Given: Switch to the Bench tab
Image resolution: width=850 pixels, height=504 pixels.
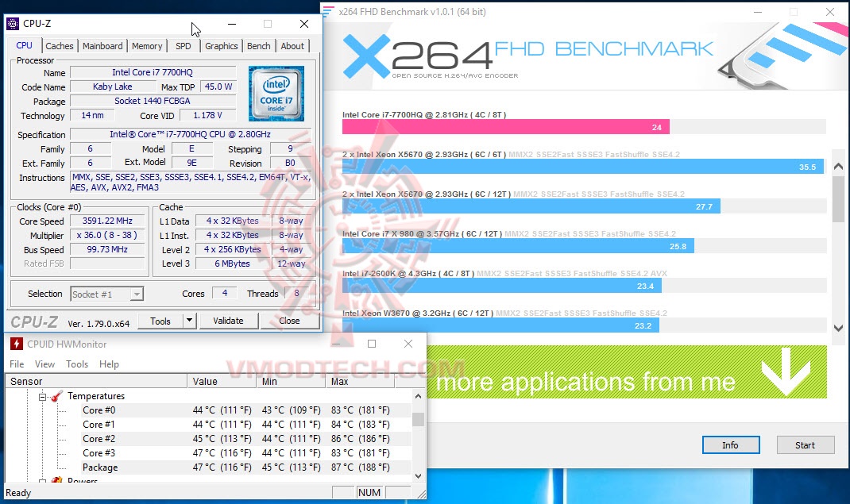Looking at the screenshot, I should tap(259, 46).
